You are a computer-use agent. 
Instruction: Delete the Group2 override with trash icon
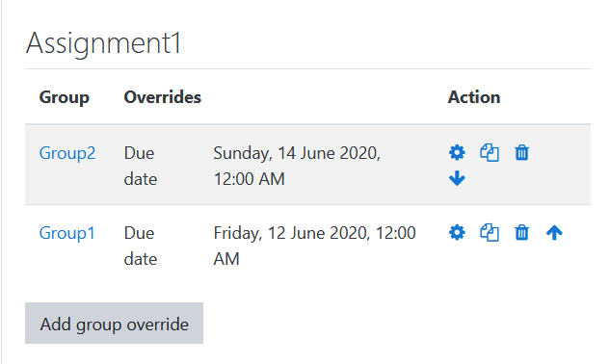pyautogui.click(x=521, y=152)
